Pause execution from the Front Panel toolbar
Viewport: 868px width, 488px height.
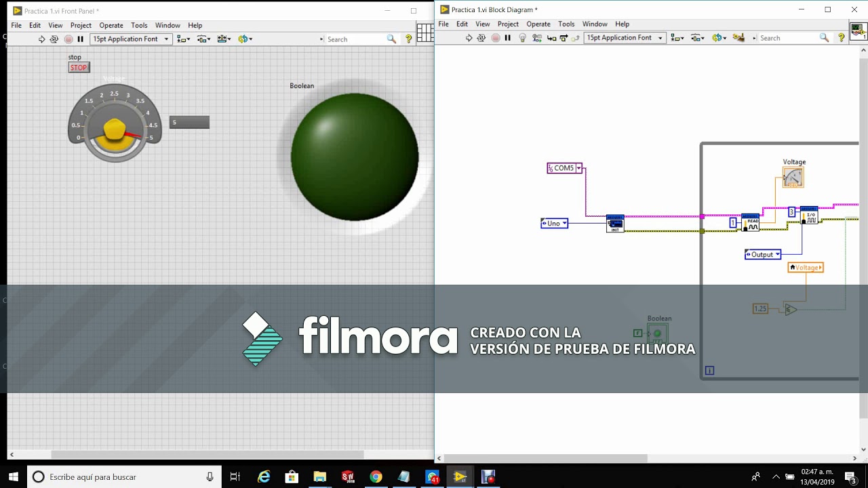pyautogui.click(x=80, y=39)
